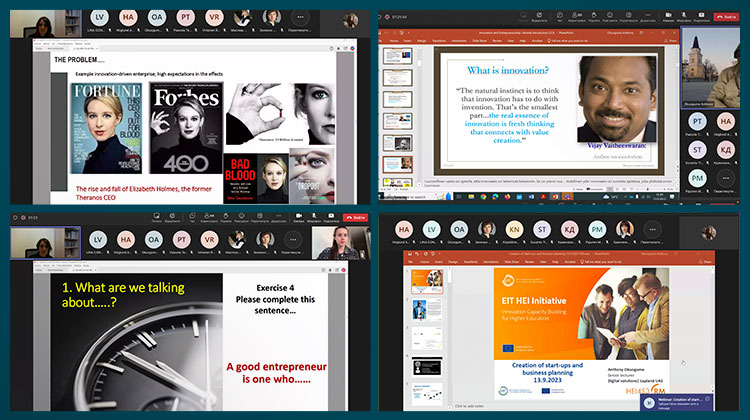Viewport: 750px width, 420px height.
Task: Open Transitions tab in top-right PowerPoint ribbon
Action: click(x=439, y=41)
